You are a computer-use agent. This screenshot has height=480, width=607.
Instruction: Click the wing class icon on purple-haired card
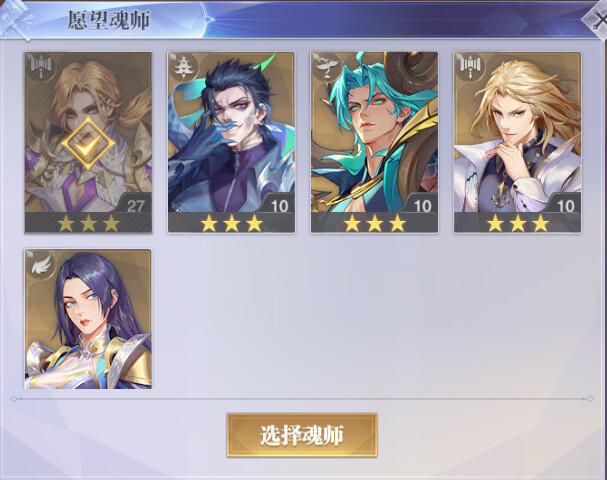tap(41, 265)
